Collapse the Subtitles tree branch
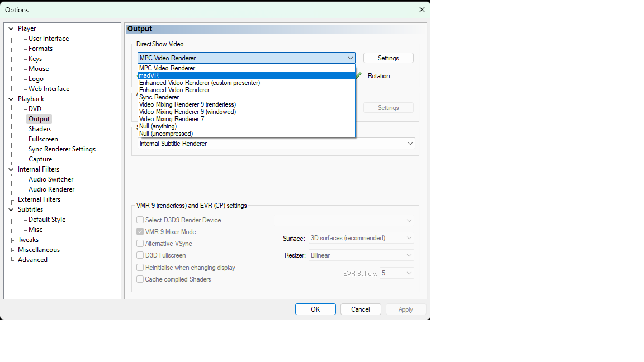The height and width of the screenshot is (362, 644). tap(11, 209)
